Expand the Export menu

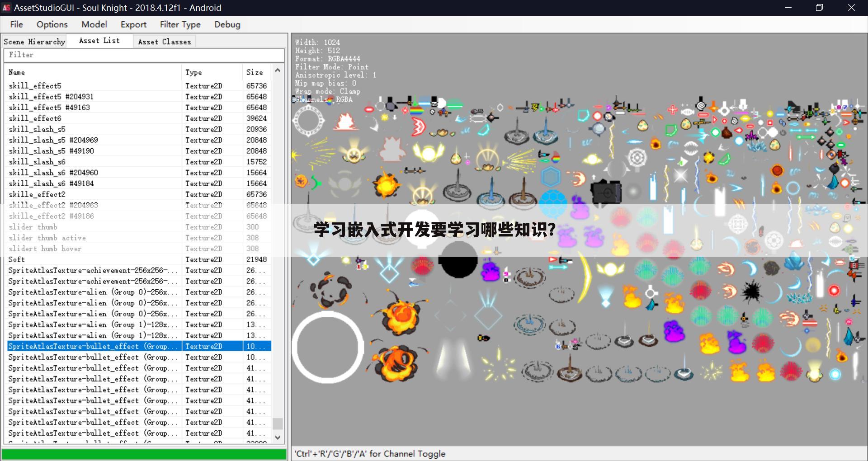(133, 24)
